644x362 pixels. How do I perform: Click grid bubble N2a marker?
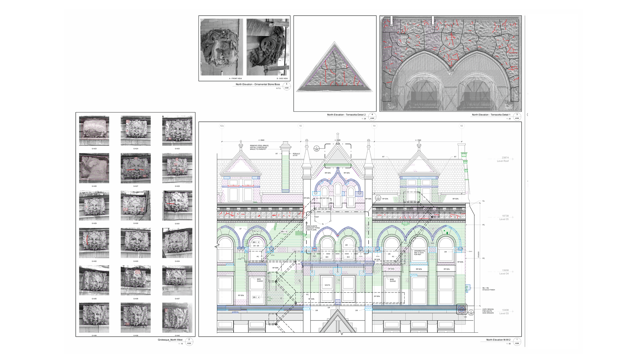(x=222, y=126)
